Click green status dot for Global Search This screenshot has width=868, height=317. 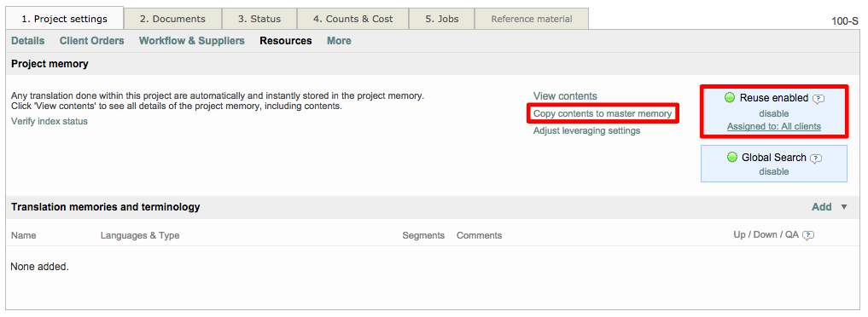(732, 157)
